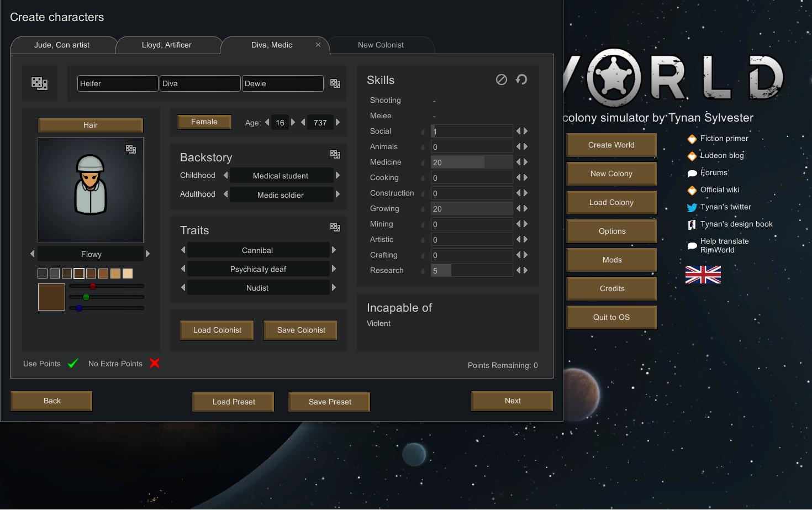The height and width of the screenshot is (510, 812).
Task: Pick the lightest tan color swatch
Action: pos(128,274)
